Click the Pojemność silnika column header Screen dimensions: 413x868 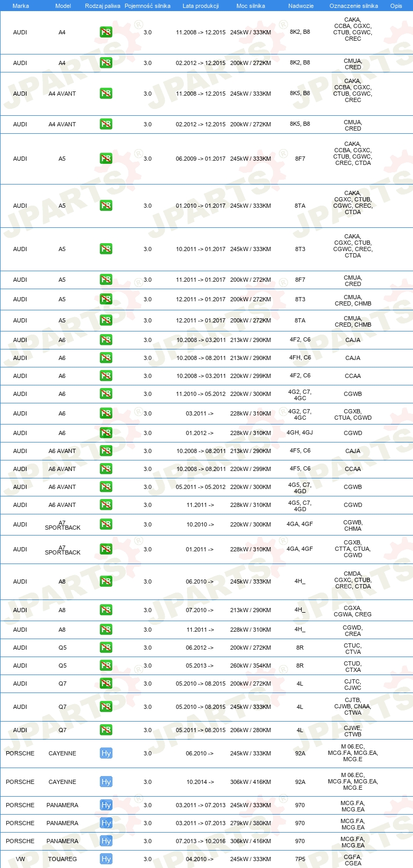(147, 6)
